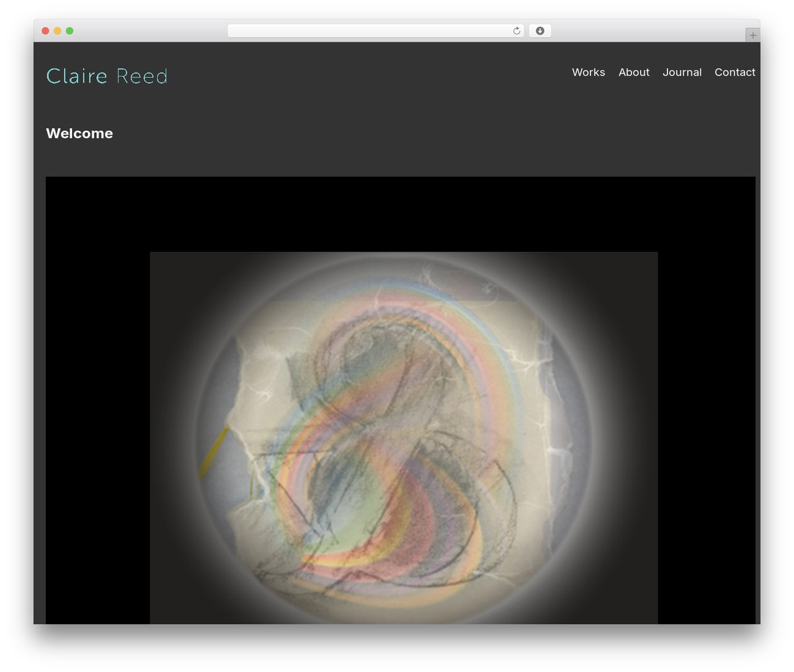This screenshot has height=672, width=794.
Task: Navigate to the Contact page
Action: pyautogui.click(x=734, y=73)
